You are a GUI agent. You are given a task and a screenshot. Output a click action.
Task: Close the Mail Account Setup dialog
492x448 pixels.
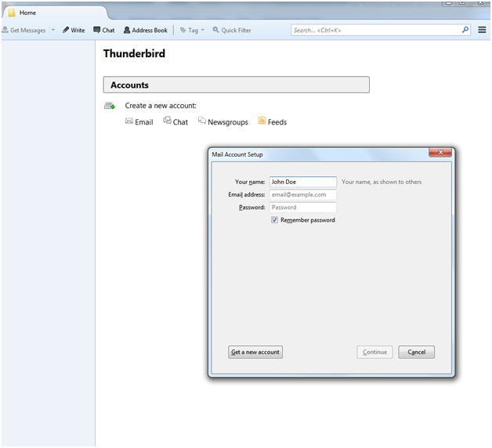440,152
